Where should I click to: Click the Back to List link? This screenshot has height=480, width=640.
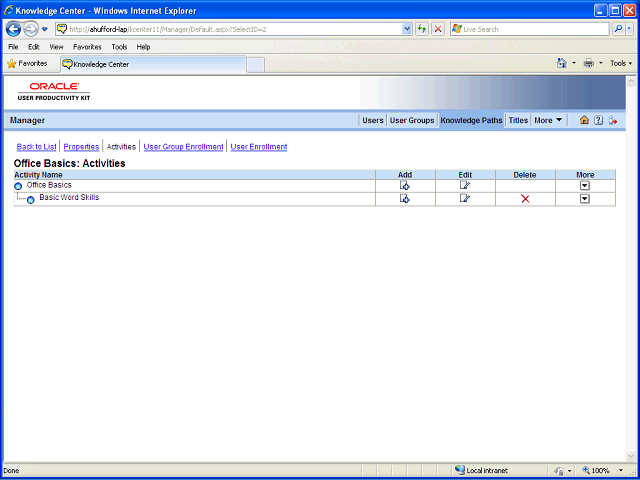(36, 147)
